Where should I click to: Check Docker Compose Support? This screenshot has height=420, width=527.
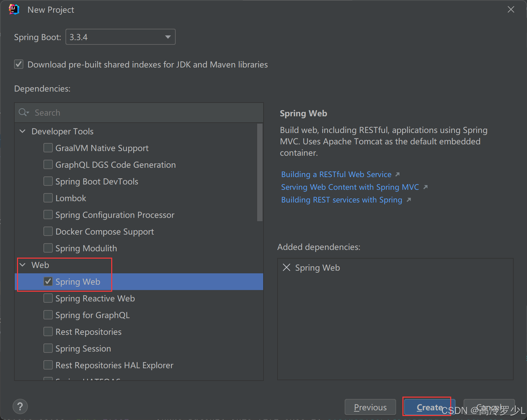[x=48, y=231]
